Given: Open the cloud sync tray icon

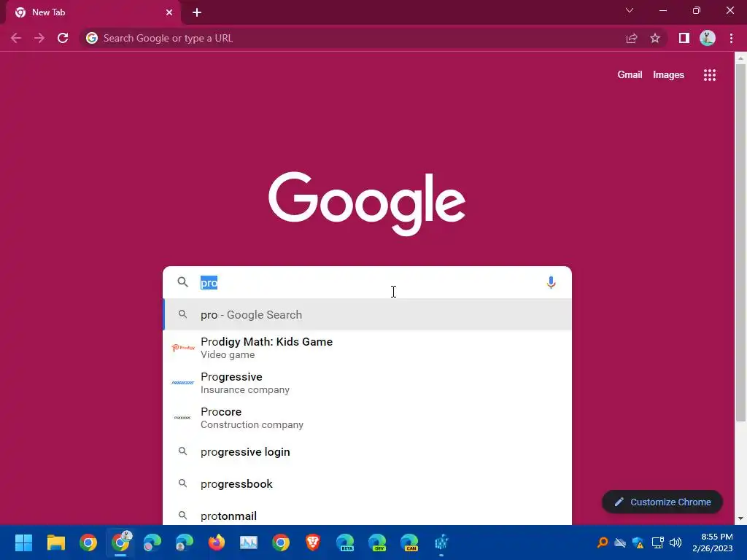Looking at the screenshot, I should click(620, 542).
